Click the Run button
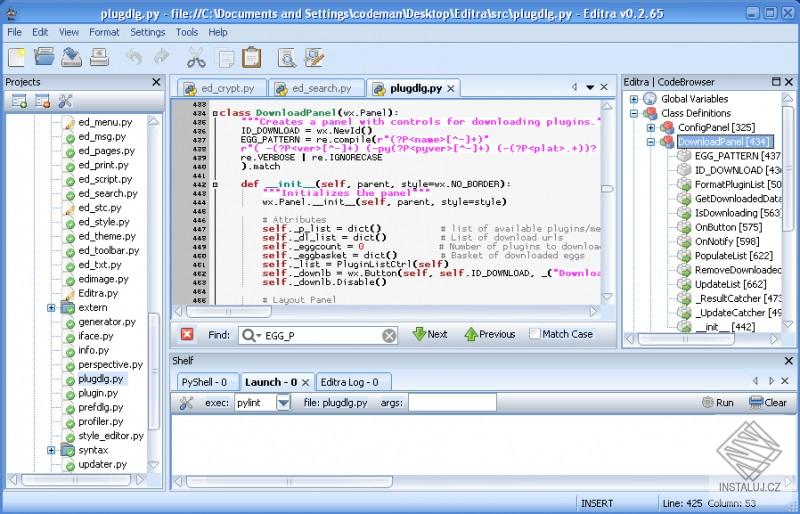 [717, 403]
